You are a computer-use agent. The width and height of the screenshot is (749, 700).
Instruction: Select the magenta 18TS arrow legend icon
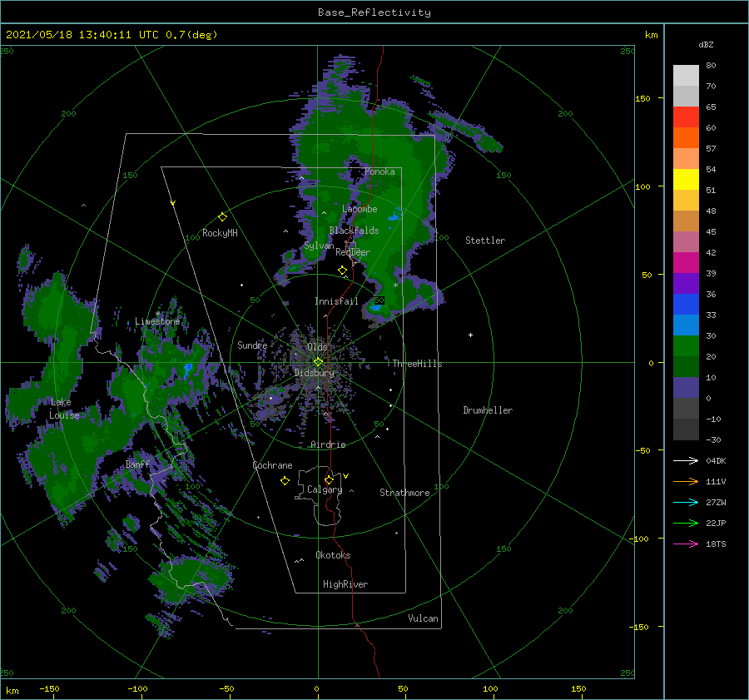pyautogui.click(x=686, y=544)
